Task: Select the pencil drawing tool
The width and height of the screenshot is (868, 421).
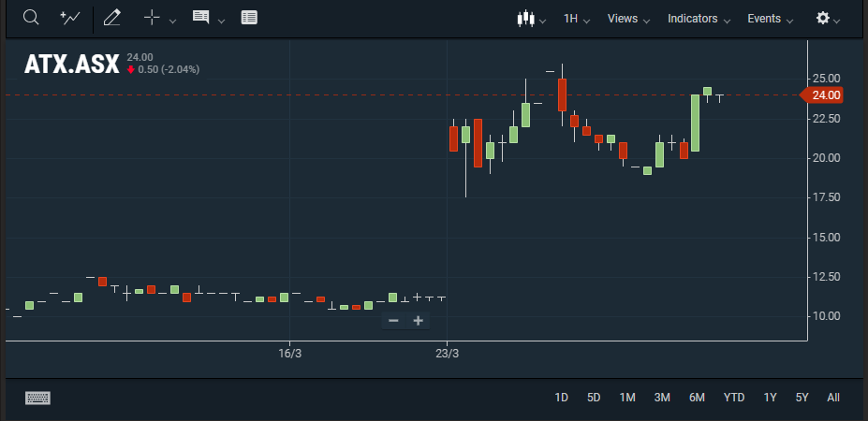Action: coord(111,18)
